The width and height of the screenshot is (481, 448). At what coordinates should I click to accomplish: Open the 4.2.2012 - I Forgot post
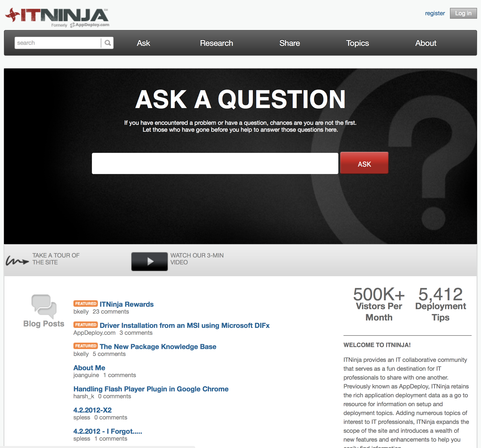pos(108,431)
